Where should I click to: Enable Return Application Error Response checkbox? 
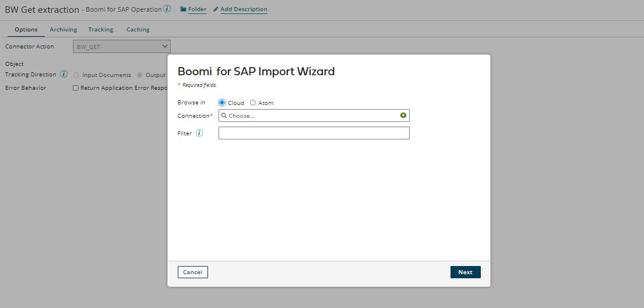76,88
